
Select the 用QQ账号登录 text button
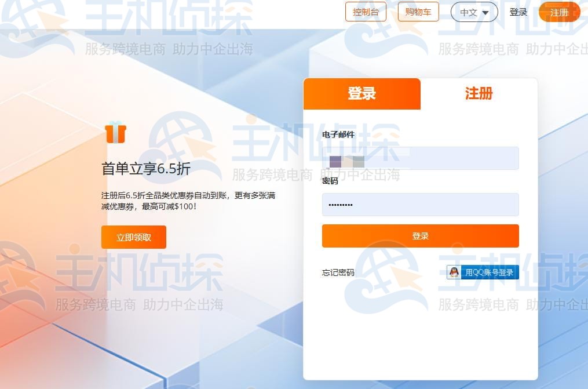coord(489,272)
